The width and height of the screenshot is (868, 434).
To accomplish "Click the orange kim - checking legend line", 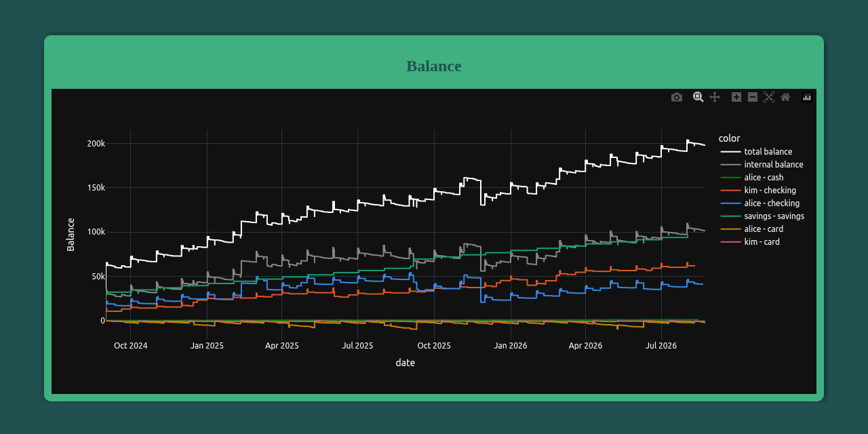I will (730, 191).
